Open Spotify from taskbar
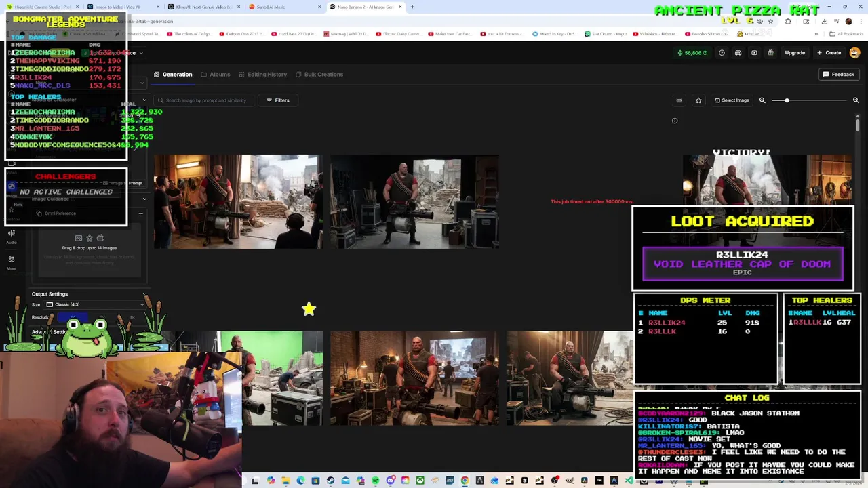This screenshot has width=868, height=488. 375,481
